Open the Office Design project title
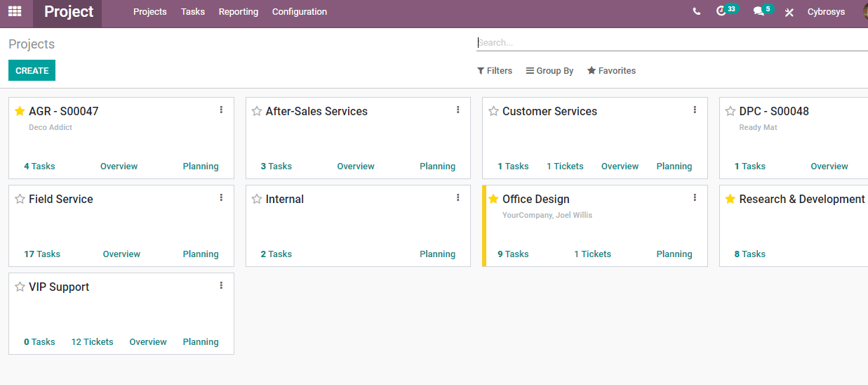868x385 pixels. click(536, 200)
